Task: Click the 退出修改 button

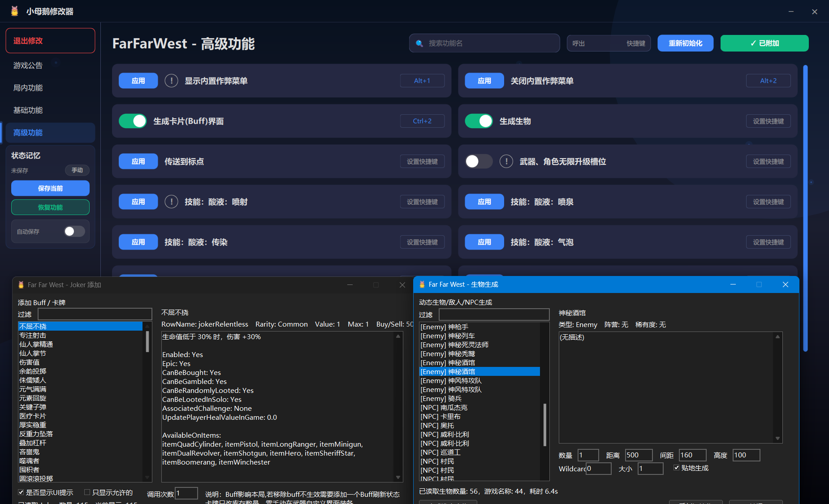Action: point(50,41)
